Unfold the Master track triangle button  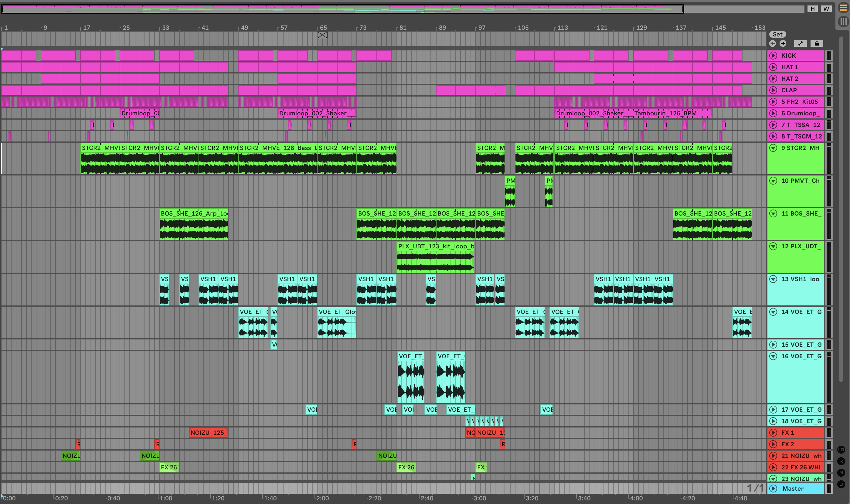point(773,489)
